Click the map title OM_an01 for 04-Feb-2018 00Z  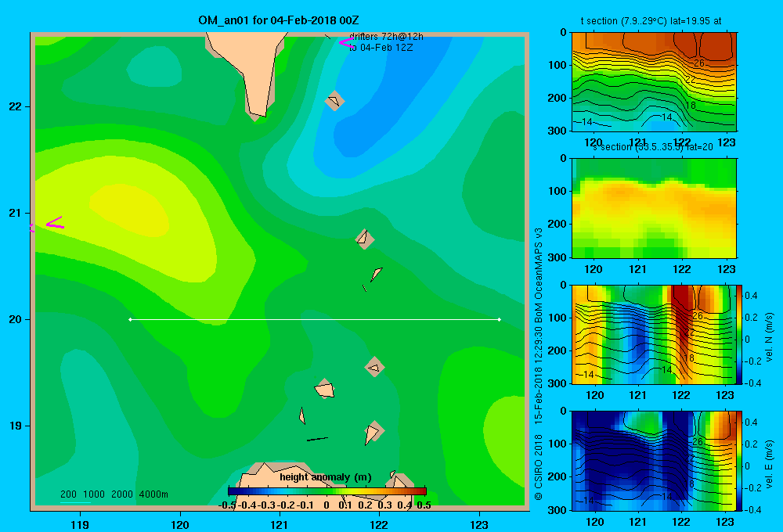(278, 20)
